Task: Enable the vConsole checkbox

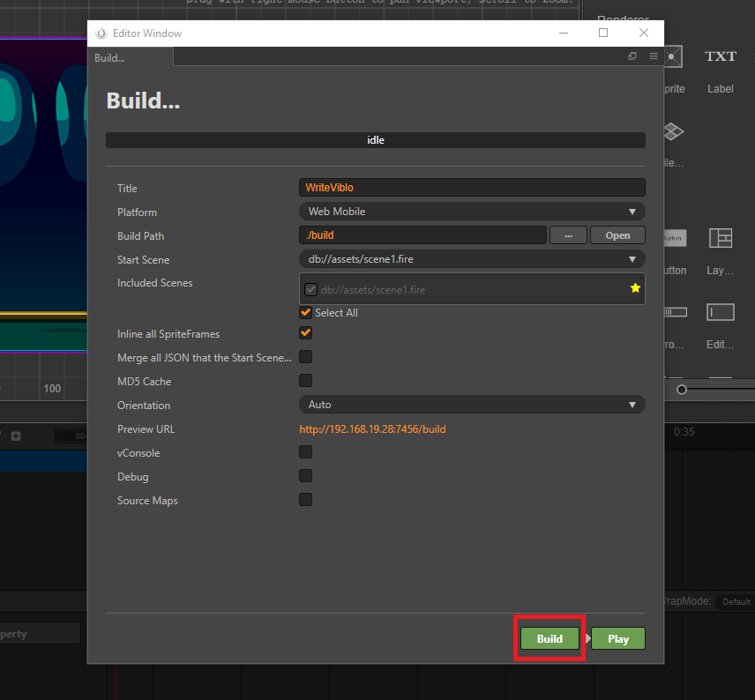Action: tap(305, 452)
